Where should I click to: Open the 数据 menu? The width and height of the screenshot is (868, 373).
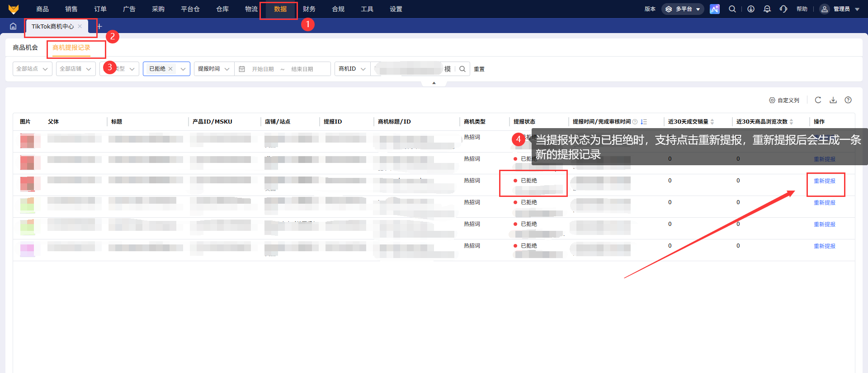click(280, 9)
